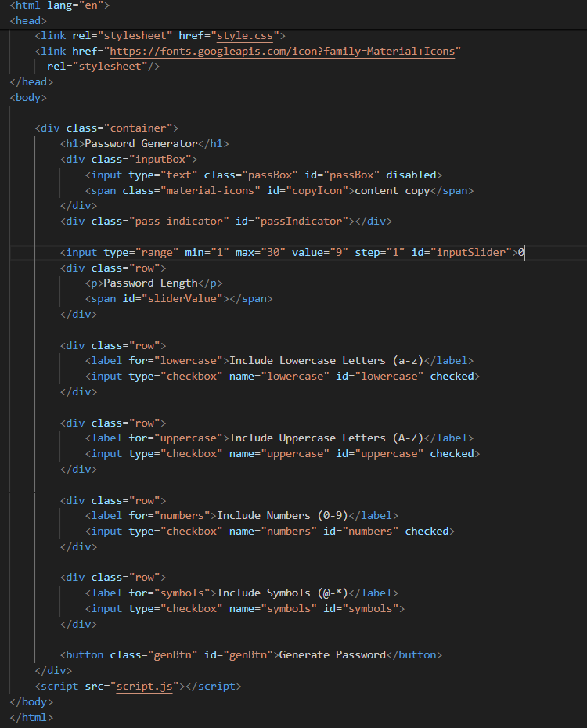Click the lang="en" attribute
587x728 pixels.
[x=78, y=5]
